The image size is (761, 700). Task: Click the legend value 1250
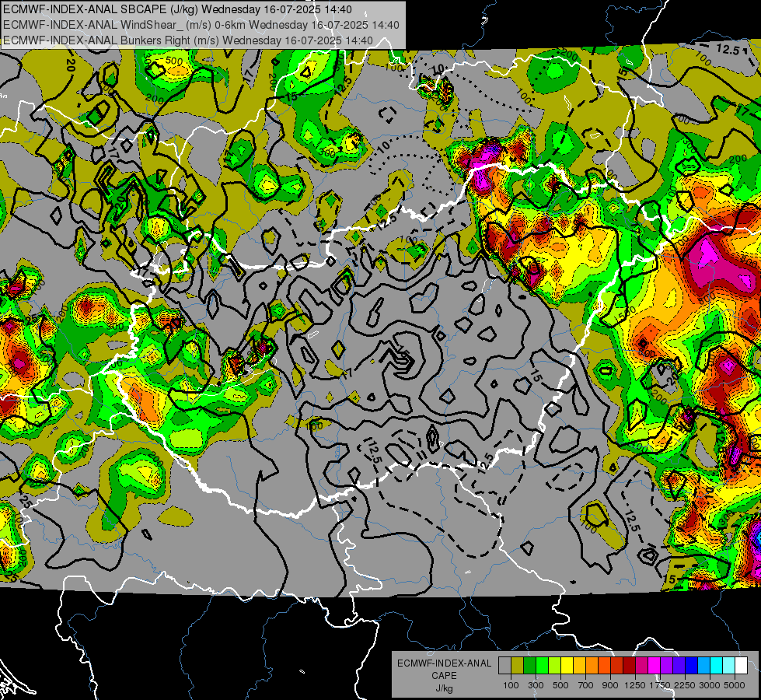tap(635, 685)
